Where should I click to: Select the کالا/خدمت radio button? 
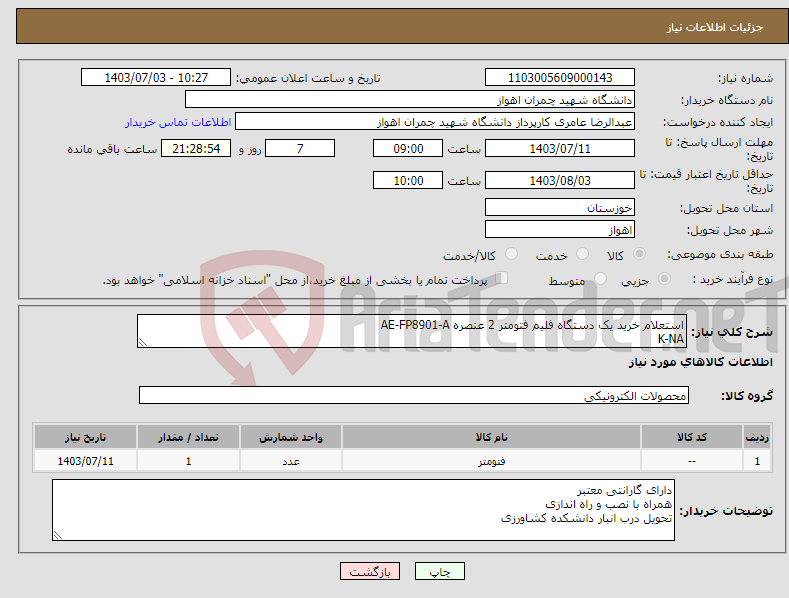(x=511, y=254)
